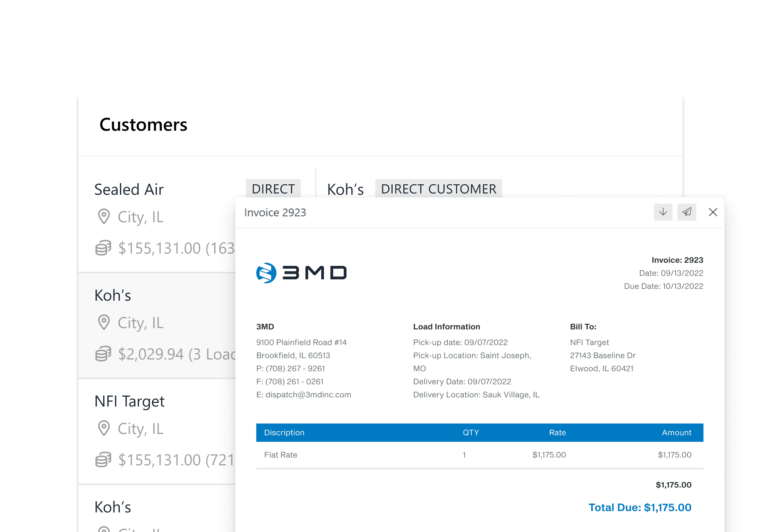Screen dimensions: 761x532
Task: Click the Amount column header
Action: click(x=676, y=433)
